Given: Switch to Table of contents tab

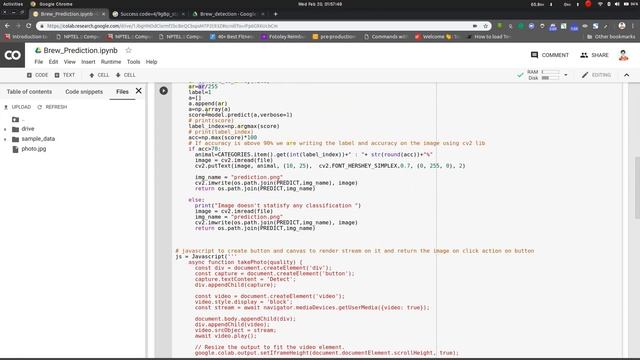Looking at the screenshot, I should click(29, 92).
